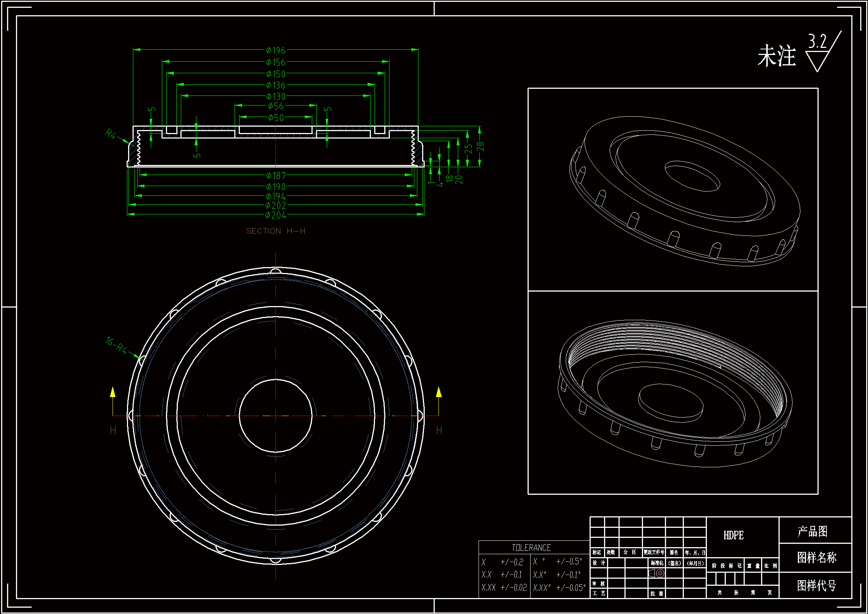Viewport: 868px width, 614px height.
Task: Select the lower isometric view showing threads
Action: pos(675,393)
